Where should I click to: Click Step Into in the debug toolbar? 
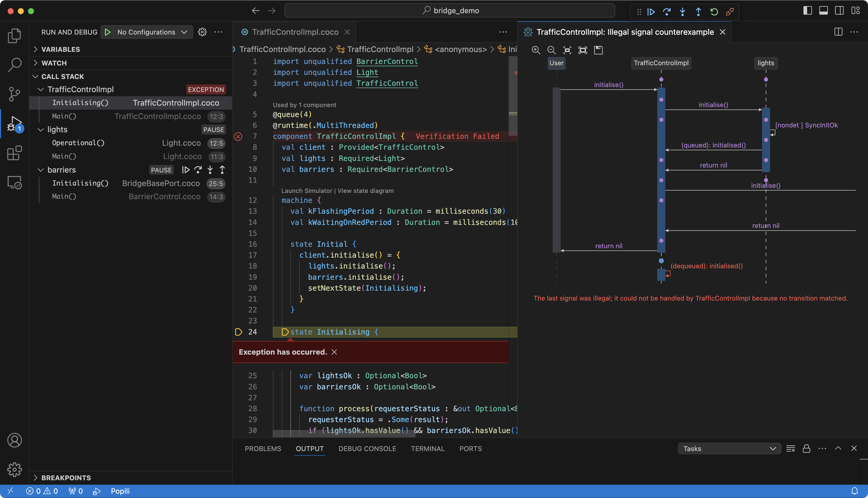[x=683, y=12]
